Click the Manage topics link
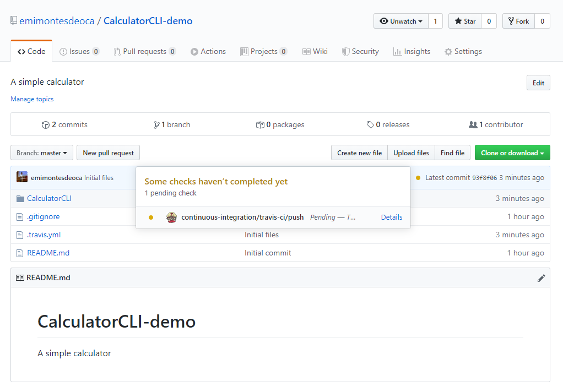Viewport: 563px width, 392px height. [32, 99]
